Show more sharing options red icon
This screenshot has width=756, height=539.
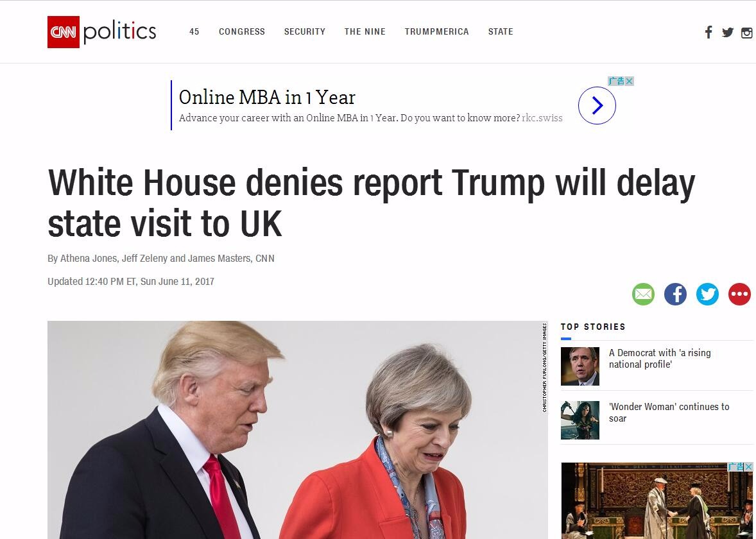pyautogui.click(x=739, y=294)
